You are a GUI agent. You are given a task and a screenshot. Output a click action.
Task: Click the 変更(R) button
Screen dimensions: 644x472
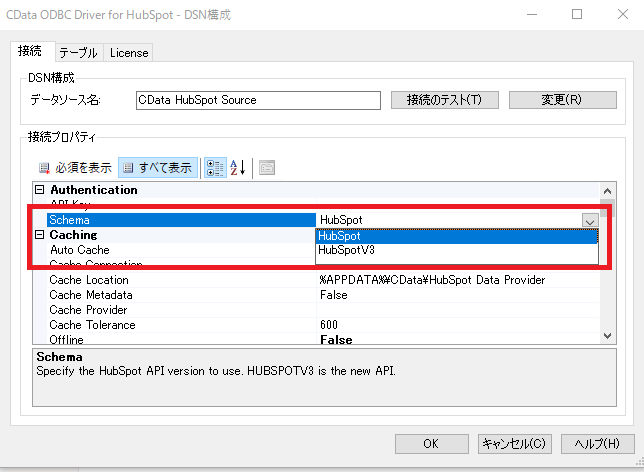tap(562, 100)
